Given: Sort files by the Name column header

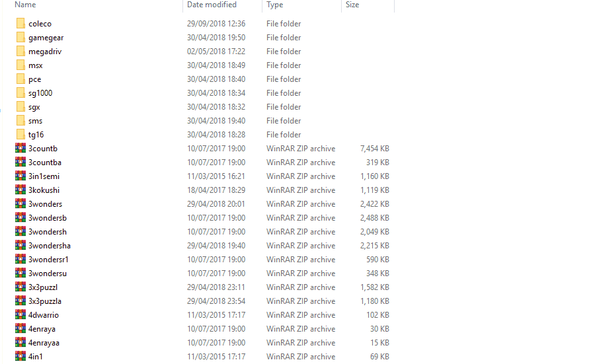Looking at the screenshot, I should [x=25, y=5].
